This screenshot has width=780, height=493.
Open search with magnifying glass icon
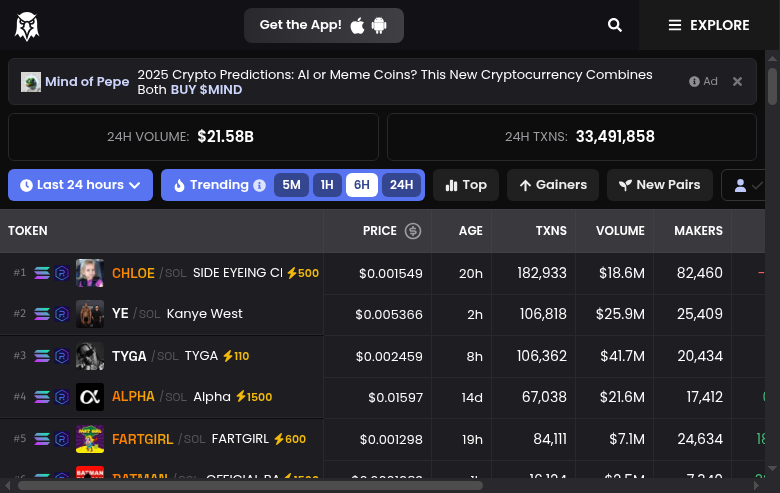pyautogui.click(x=615, y=25)
